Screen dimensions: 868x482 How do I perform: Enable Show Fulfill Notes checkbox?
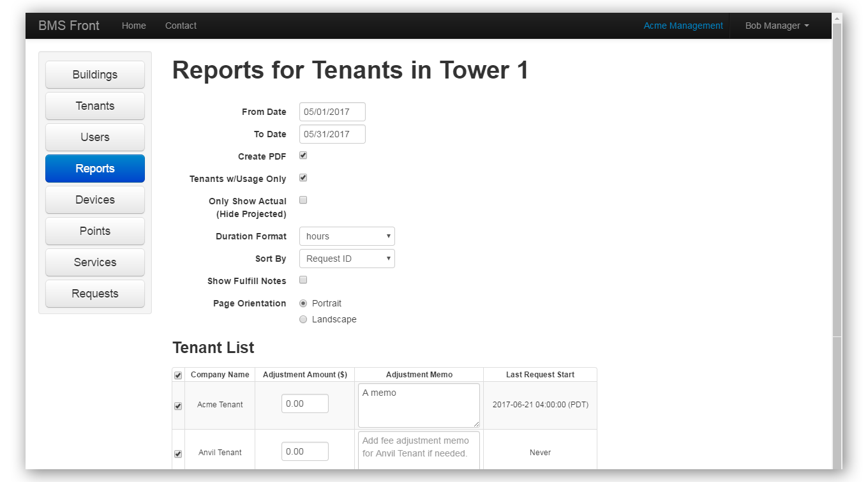[x=303, y=280]
